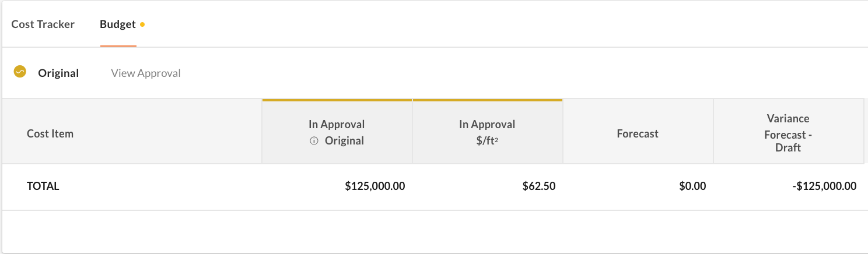The width and height of the screenshot is (868, 254).
Task: Click the $0.00 Forecast total cell
Action: point(692,186)
